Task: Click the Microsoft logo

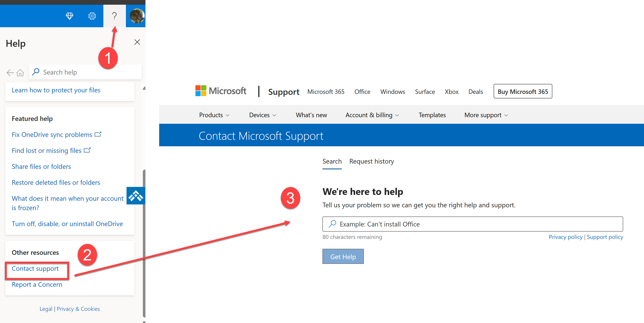Action: click(221, 91)
